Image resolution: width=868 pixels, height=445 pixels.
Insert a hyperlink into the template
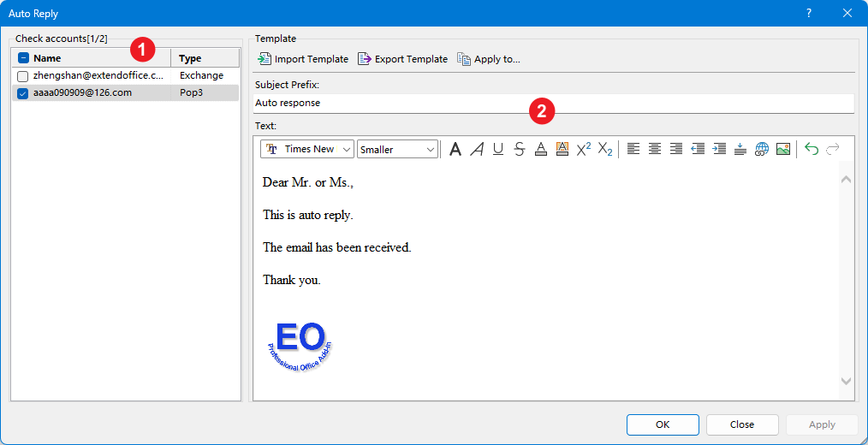tap(762, 149)
